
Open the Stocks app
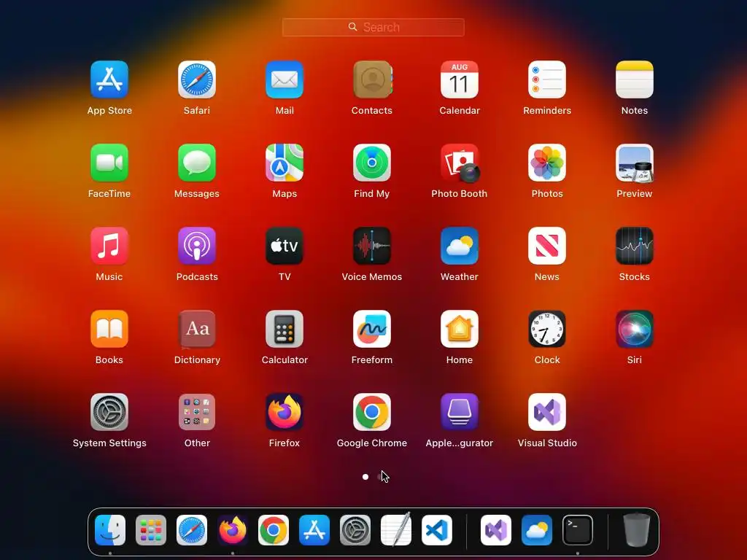(635, 246)
